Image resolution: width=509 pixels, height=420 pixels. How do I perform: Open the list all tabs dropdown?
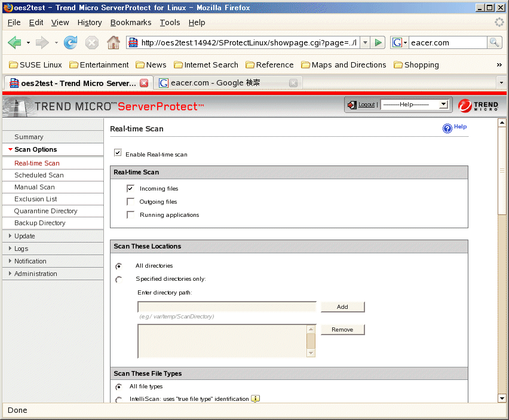(x=501, y=83)
